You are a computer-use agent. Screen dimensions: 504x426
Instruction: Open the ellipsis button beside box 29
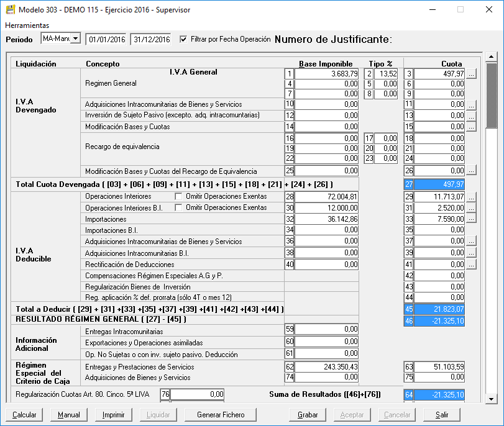pos(471,197)
